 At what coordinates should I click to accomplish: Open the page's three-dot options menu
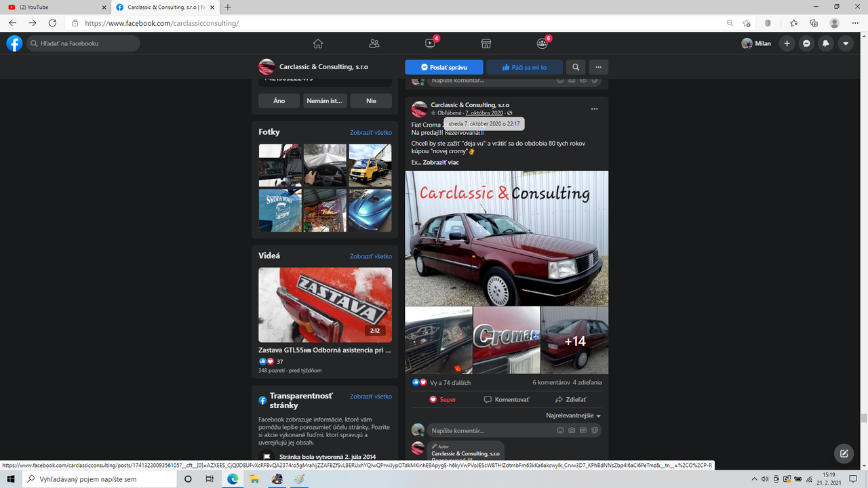[598, 67]
